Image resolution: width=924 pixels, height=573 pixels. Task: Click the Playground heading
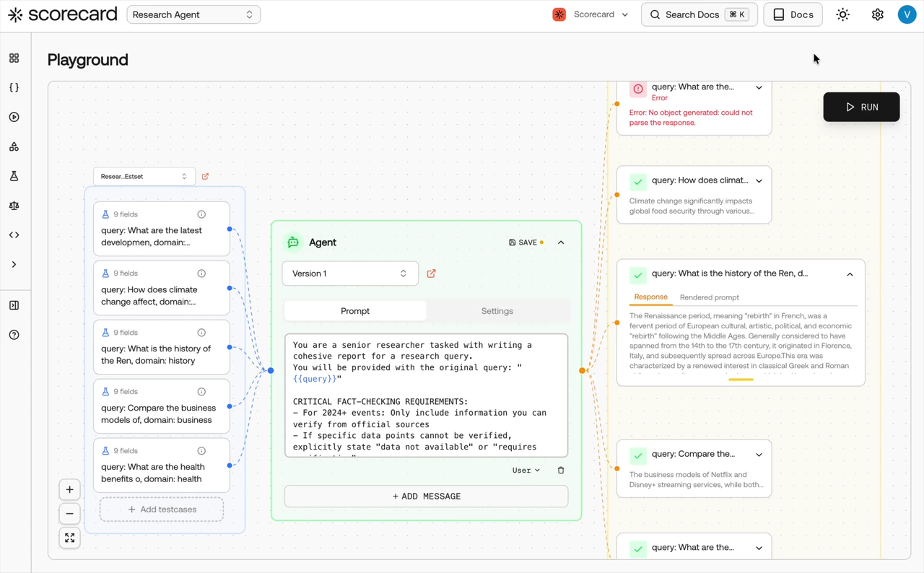point(87,60)
